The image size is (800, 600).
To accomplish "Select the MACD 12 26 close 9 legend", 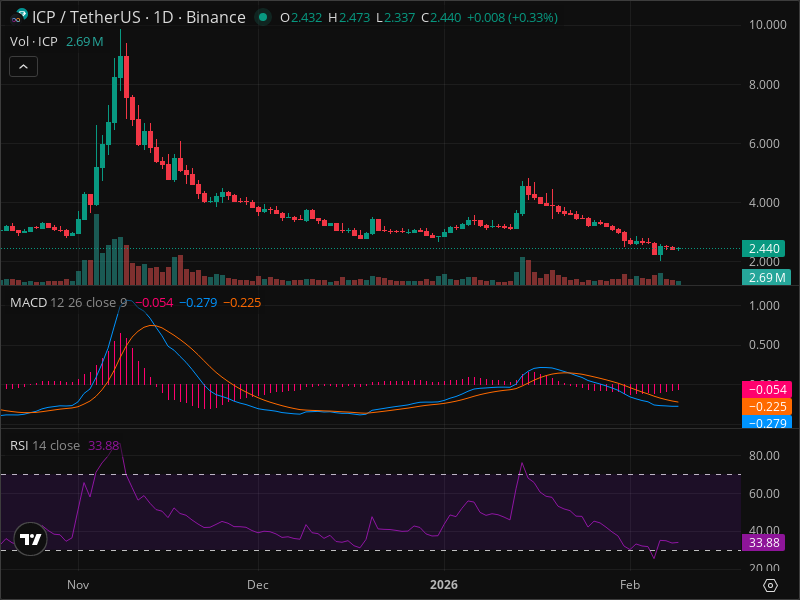I will (x=68, y=303).
